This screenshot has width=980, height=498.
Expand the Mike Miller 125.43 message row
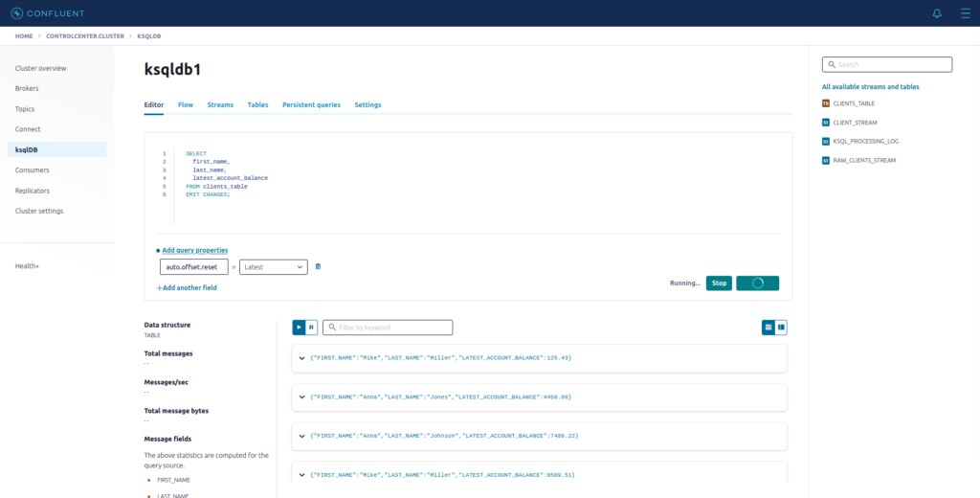tap(301, 358)
